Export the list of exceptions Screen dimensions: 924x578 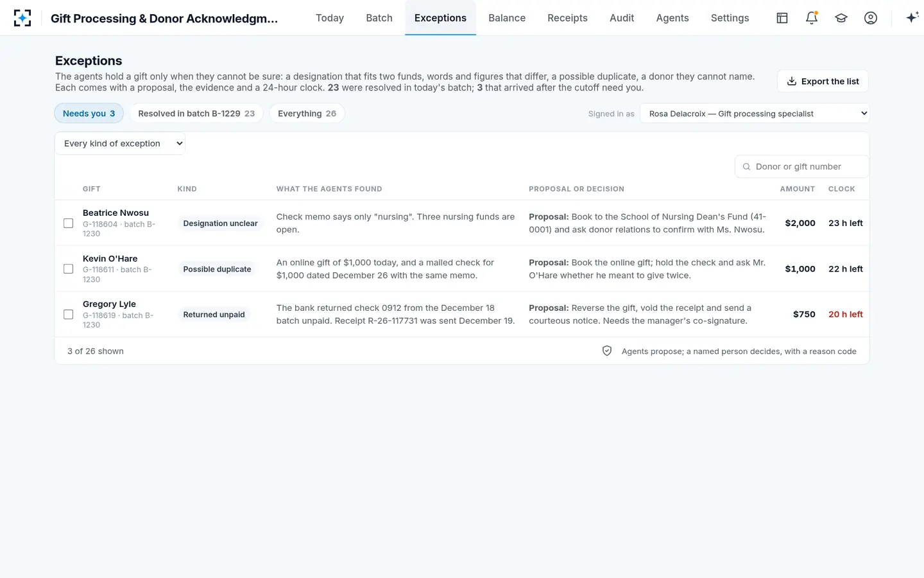(823, 82)
